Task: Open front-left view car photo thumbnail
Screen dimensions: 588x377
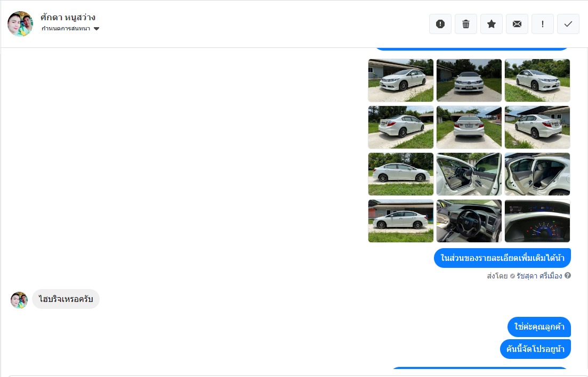Action: (x=401, y=80)
